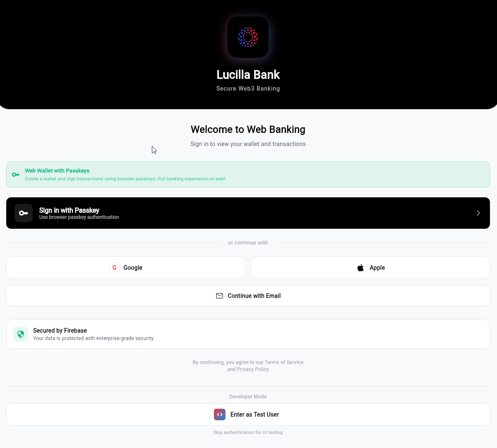Screen dimensions: 497x448
Task: Click the Lucilla Bank logo icon
Action: 248,37
